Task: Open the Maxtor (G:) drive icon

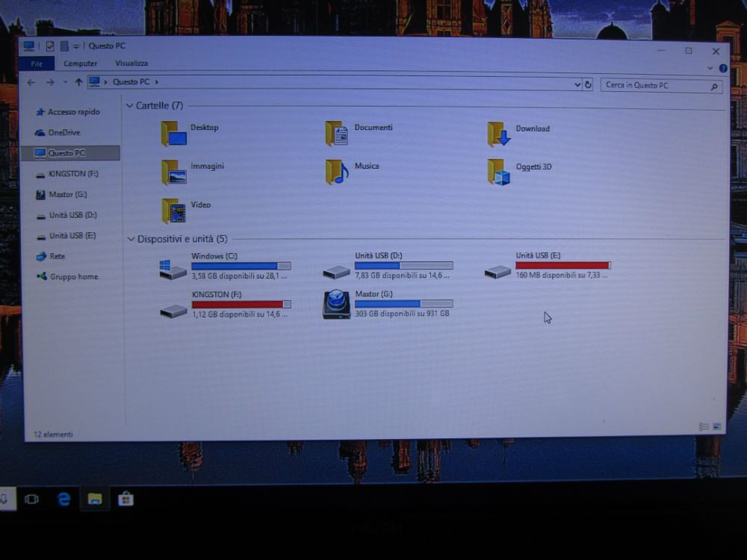Action: coord(336,305)
